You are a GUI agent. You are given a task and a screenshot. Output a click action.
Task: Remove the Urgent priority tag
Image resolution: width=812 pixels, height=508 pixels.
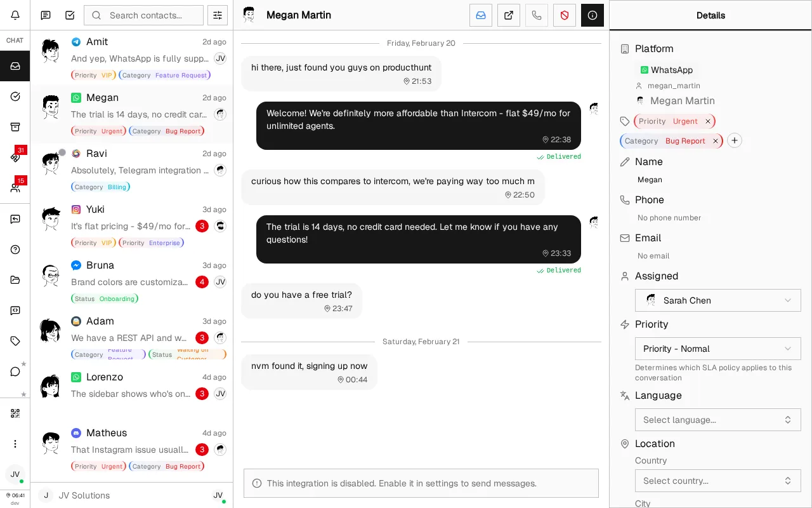tap(707, 121)
